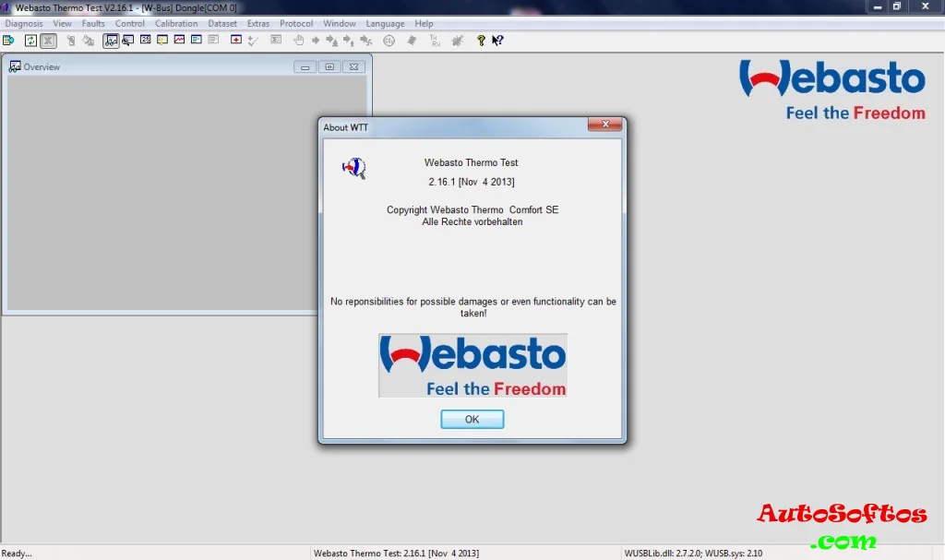Click the OK button in About WTT
The width and height of the screenshot is (945, 560).
point(472,419)
